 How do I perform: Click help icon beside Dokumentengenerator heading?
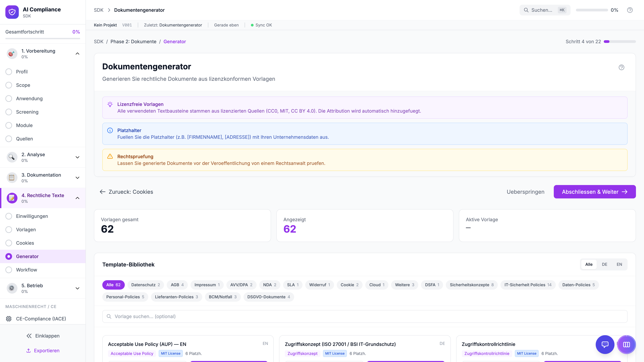point(621,67)
